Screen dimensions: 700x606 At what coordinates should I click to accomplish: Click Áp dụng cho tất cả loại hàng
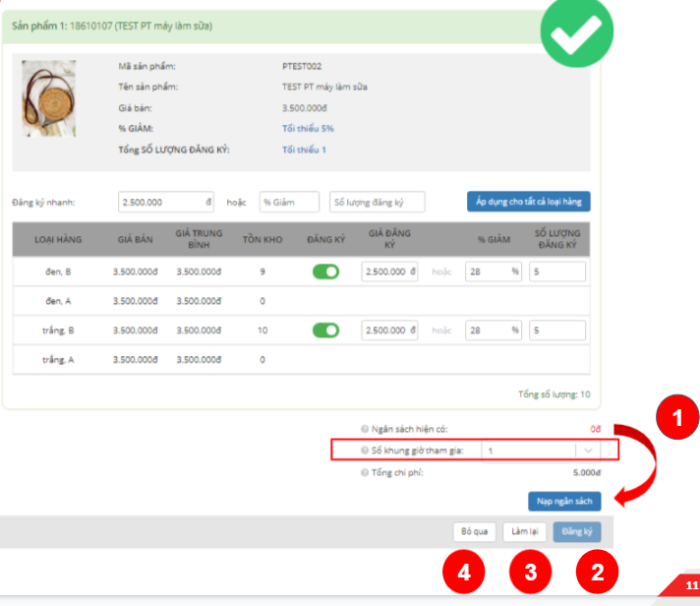[528, 202]
